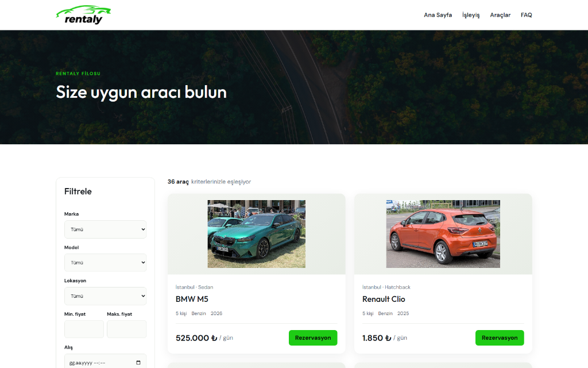Expand the Lokasyon dropdown

106,296
